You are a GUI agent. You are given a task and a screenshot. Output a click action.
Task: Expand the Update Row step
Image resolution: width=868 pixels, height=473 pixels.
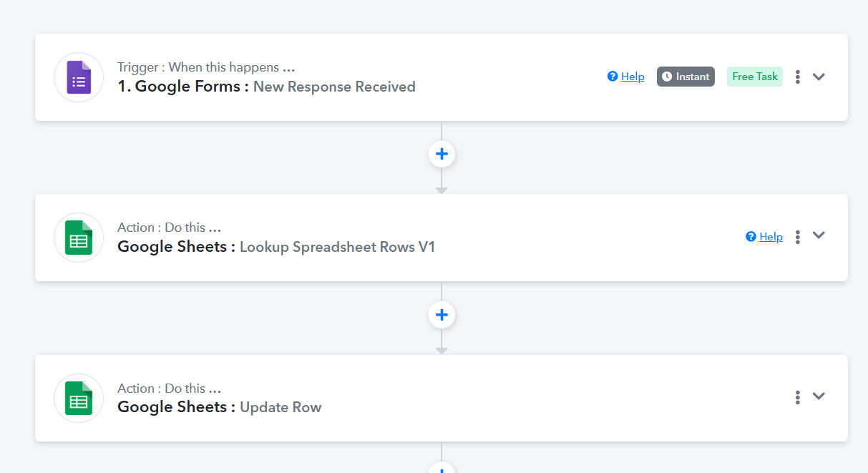[x=819, y=396]
